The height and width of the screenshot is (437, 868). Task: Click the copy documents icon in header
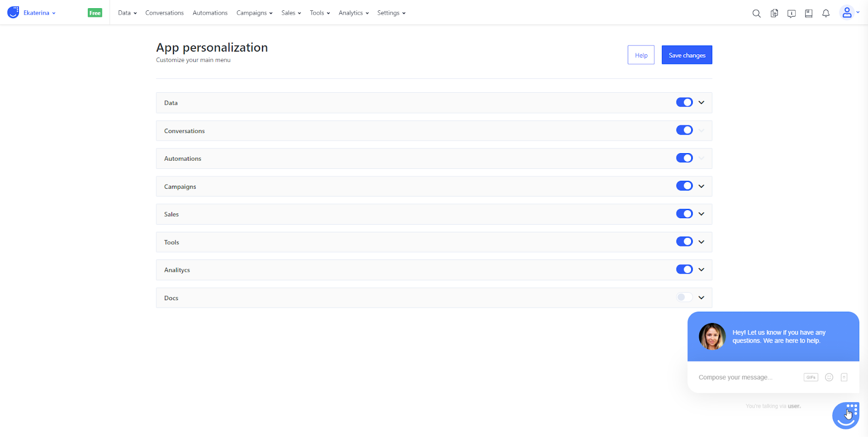click(x=774, y=13)
